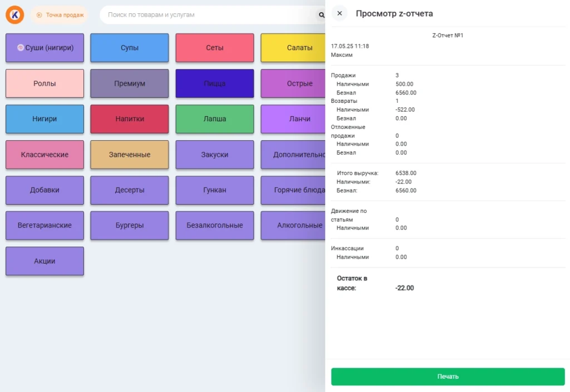Pick the dark blue Пицца tile

point(215,83)
